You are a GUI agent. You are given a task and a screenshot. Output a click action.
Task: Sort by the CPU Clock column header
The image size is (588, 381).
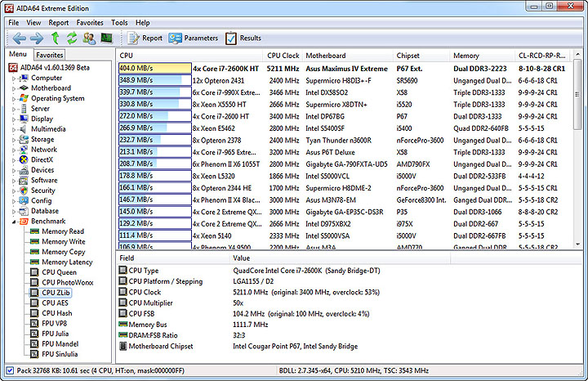(x=283, y=56)
